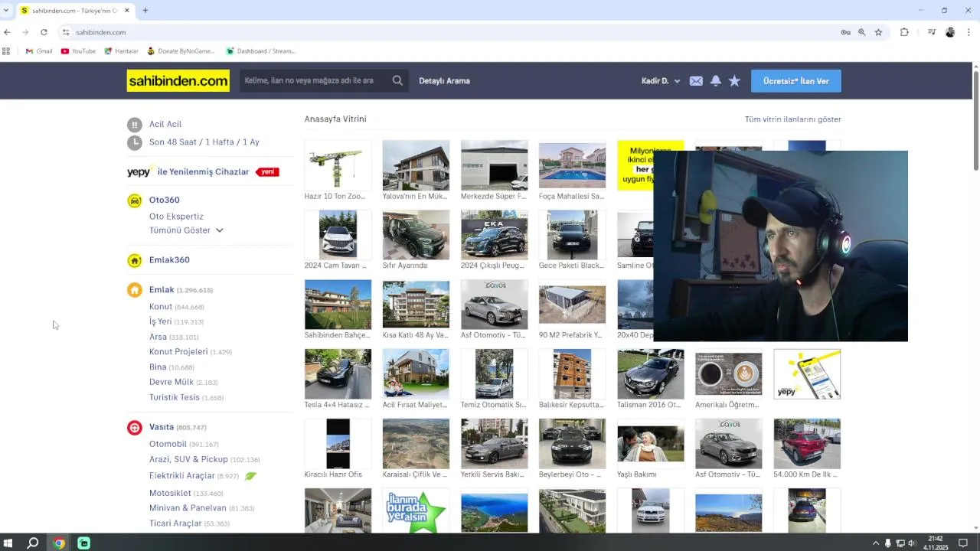This screenshot has width=980, height=551.
Task: Click the sahibinden.com logo
Action: click(x=178, y=80)
